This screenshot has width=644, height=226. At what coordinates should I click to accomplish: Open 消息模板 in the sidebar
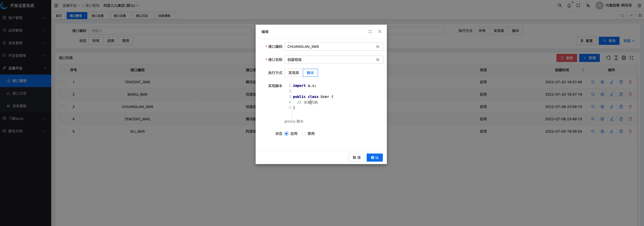(19, 106)
